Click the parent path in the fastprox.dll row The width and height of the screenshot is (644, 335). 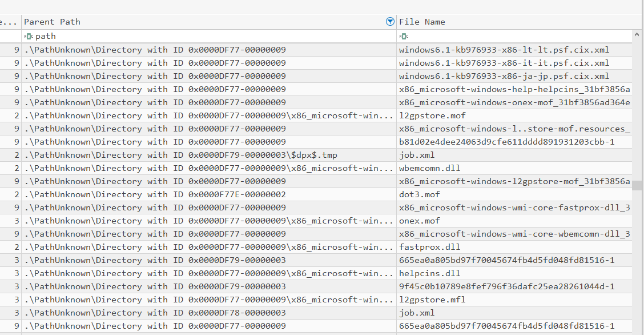pyautogui.click(x=208, y=247)
